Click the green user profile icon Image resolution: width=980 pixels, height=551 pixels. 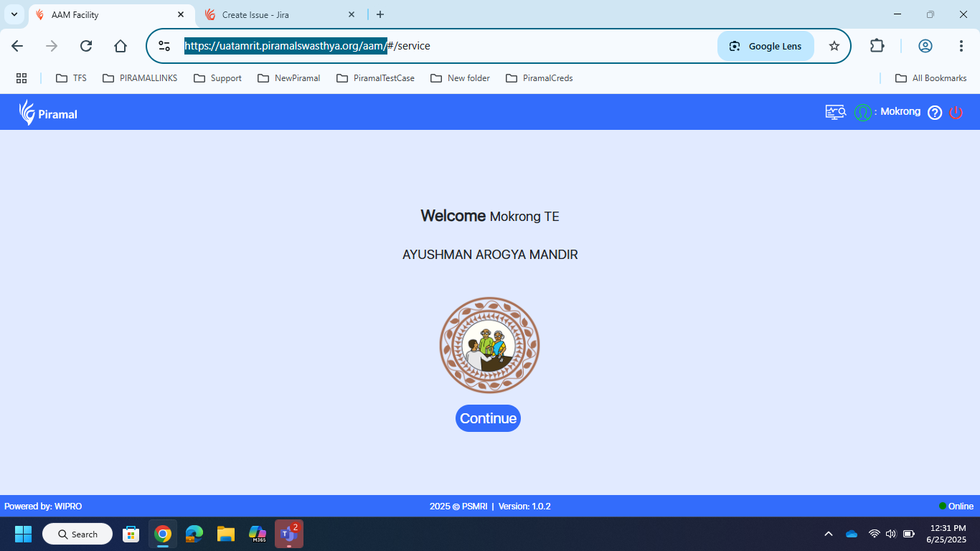click(x=862, y=113)
